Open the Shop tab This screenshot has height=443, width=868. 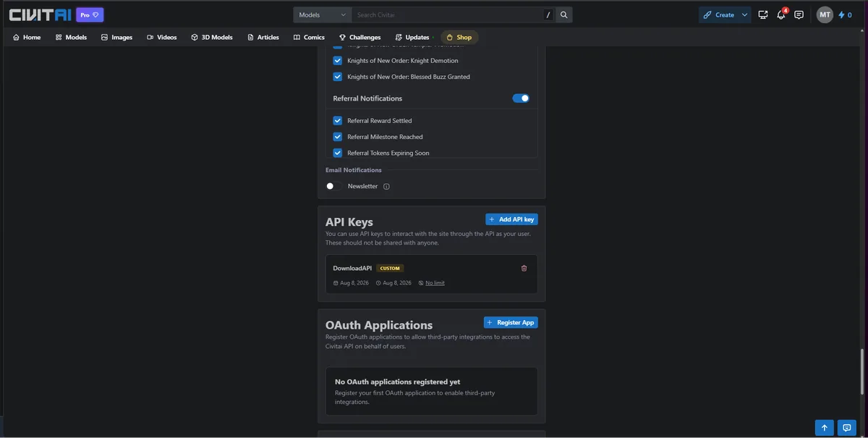459,37
